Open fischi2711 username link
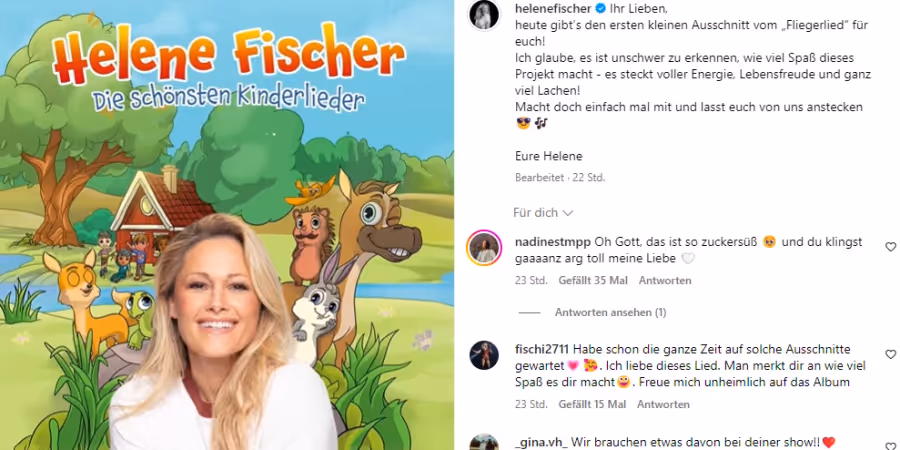Screen dimensions: 900x450 tap(542, 350)
